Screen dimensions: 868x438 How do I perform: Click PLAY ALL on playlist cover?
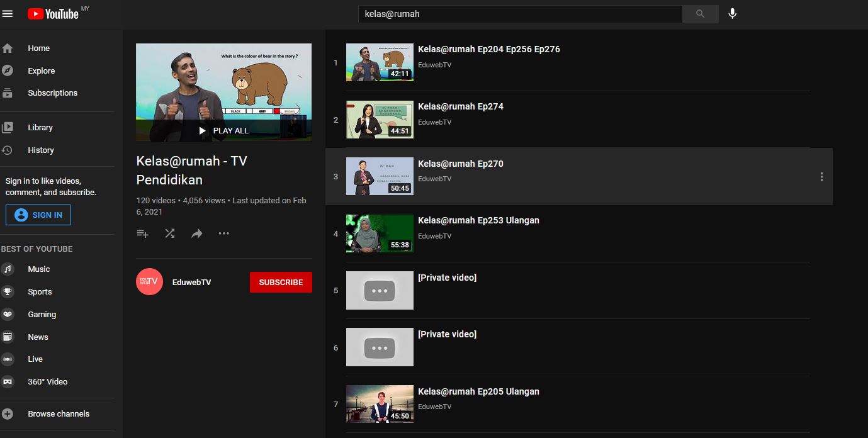tap(223, 131)
